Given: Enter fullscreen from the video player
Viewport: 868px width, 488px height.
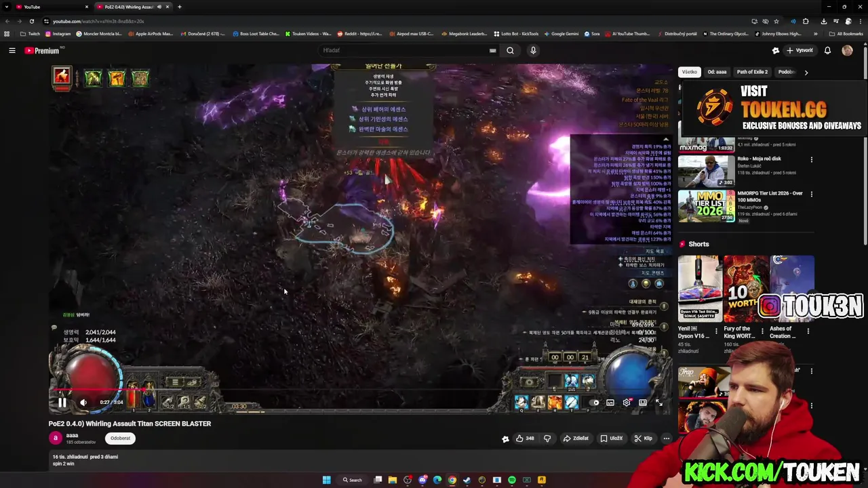Looking at the screenshot, I should tap(659, 403).
